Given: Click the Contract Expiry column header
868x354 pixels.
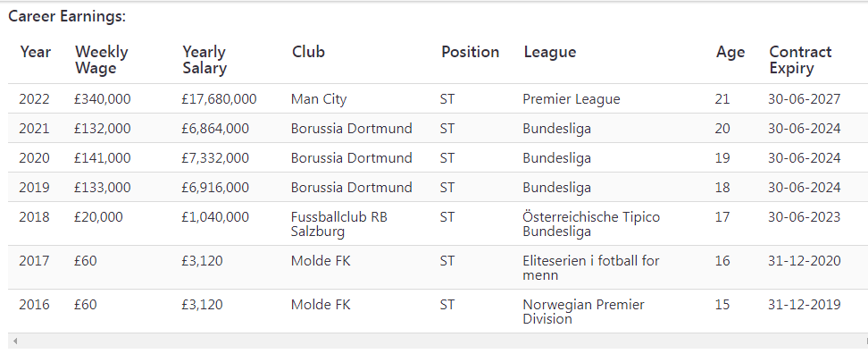Looking at the screenshot, I should click(800, 60).
